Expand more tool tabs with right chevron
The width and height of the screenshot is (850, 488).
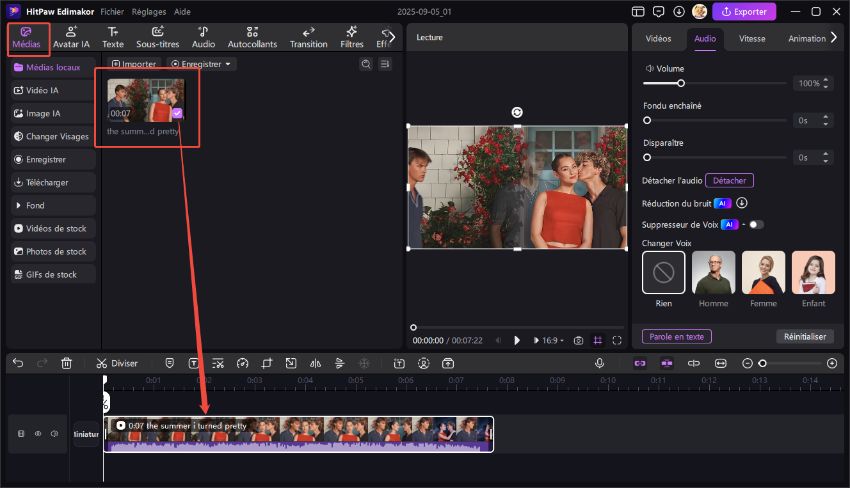[391, 37]
